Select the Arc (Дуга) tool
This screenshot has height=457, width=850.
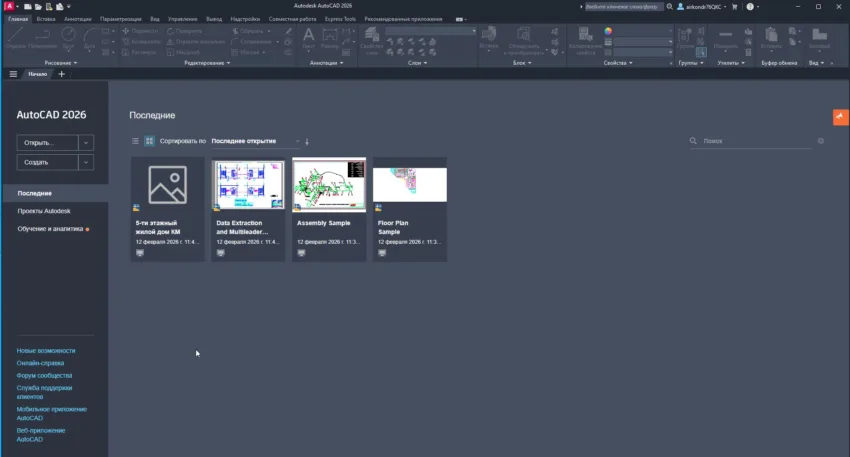click(x=89, y=38)
